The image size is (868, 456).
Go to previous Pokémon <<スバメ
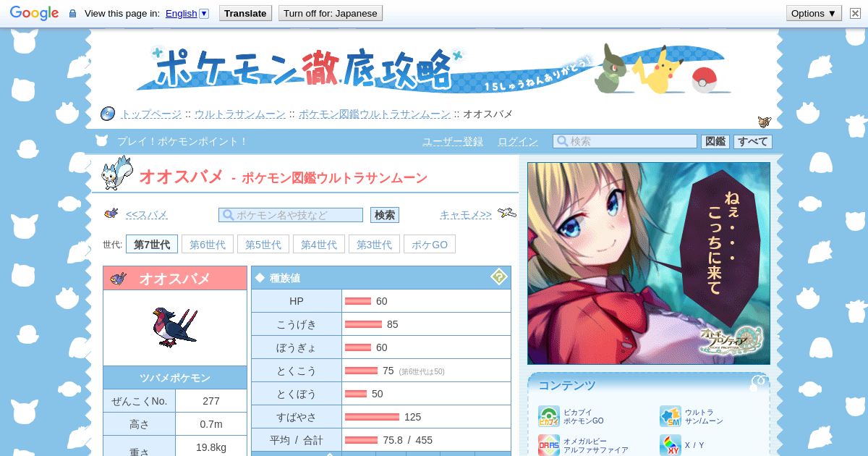147,214
